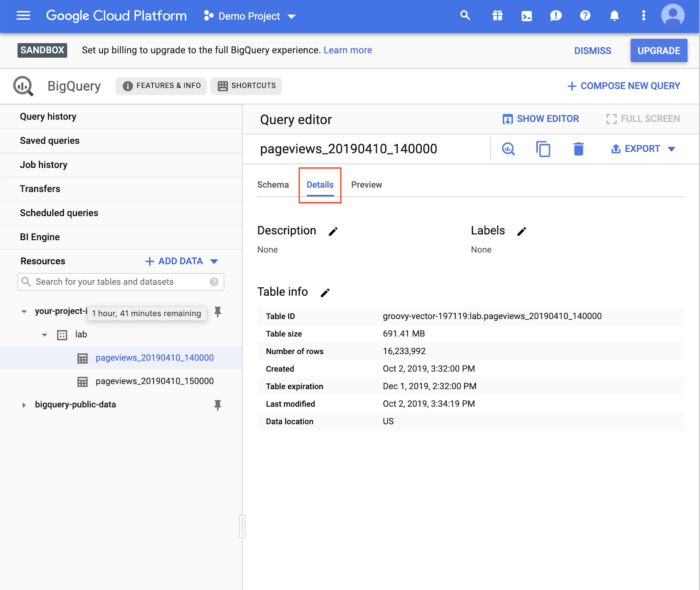
Task: Open the EXPORT dropdown menu
Action: [x=643, y=149]
